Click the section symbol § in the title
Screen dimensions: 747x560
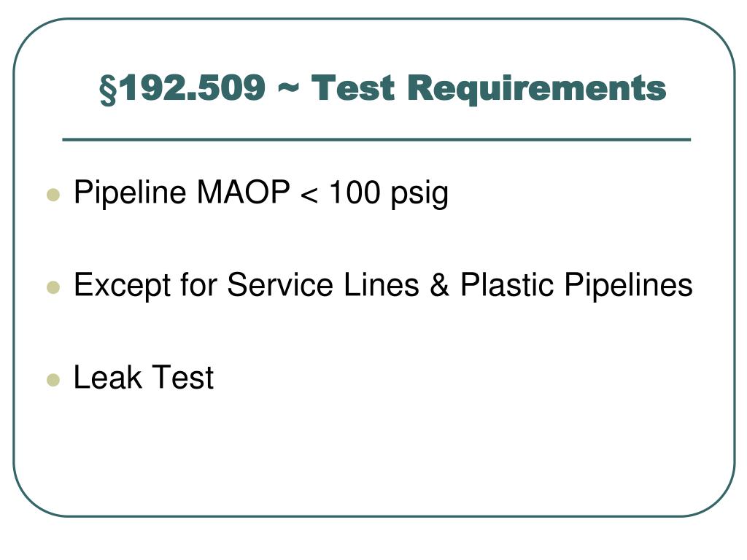[x=108, y=89]
